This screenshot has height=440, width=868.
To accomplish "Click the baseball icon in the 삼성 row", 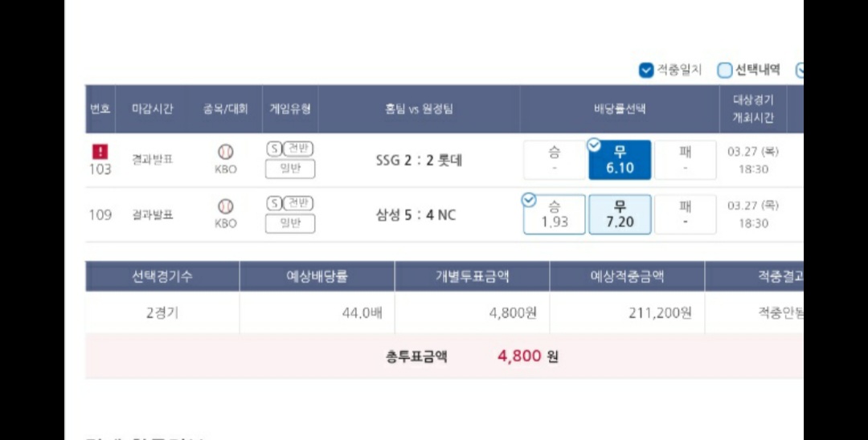I will (226, 206).
